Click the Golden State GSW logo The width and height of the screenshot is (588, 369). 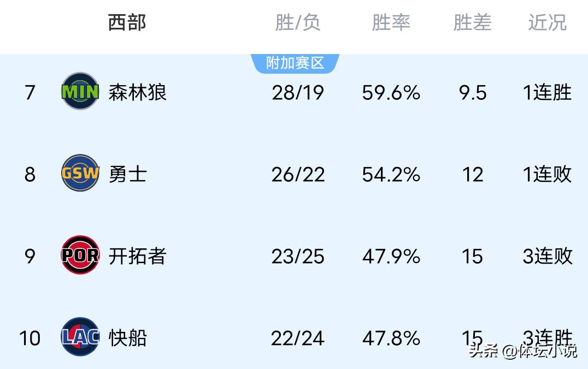(x=80, y=173)
